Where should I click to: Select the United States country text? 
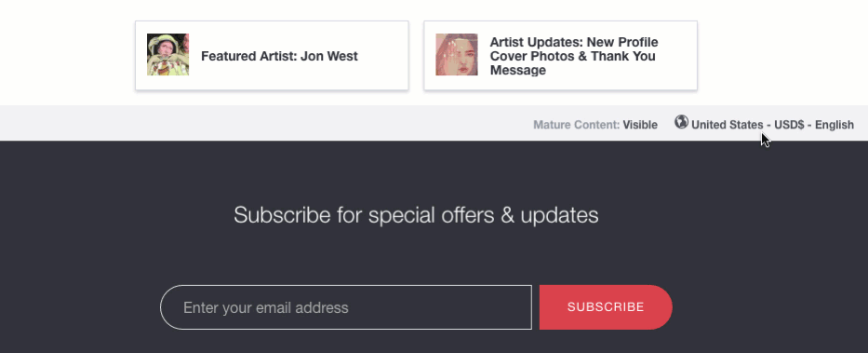tap(727, 125)
